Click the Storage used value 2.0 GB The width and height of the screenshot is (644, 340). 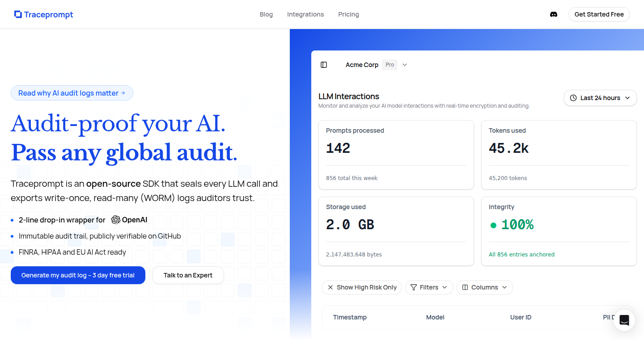tap(350, 225)
